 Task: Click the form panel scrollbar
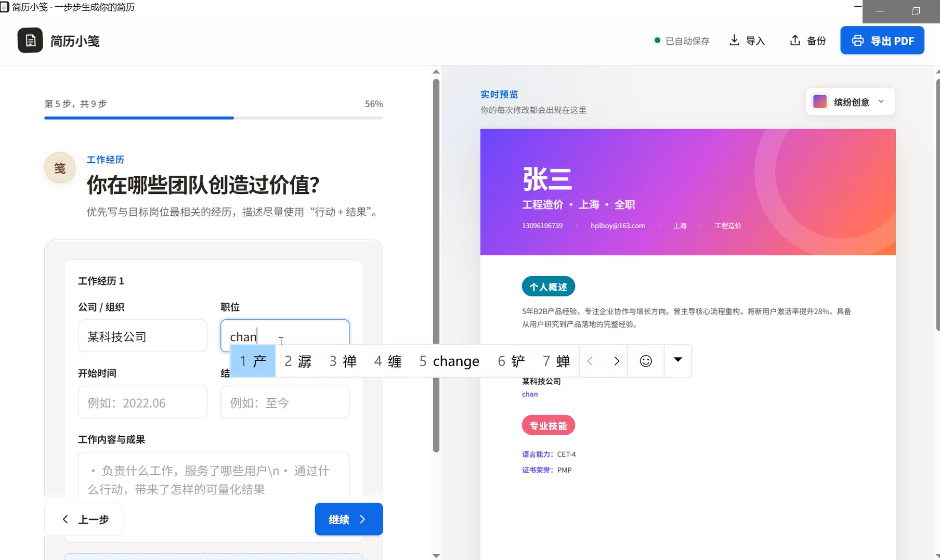click(x=436, y=265)
